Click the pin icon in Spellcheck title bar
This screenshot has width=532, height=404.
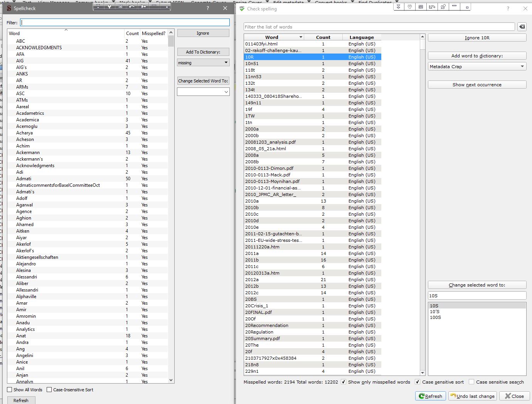143,7
